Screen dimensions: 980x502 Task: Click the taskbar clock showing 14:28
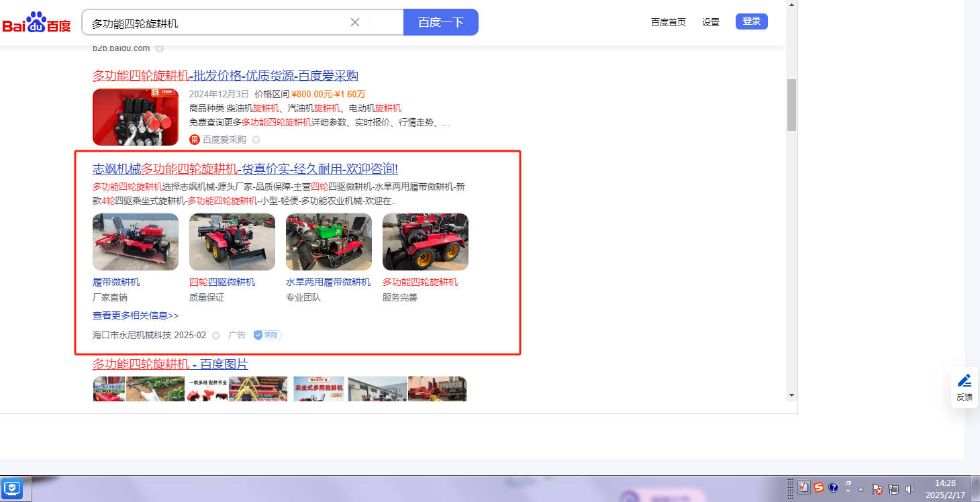(x=944, y=489)
